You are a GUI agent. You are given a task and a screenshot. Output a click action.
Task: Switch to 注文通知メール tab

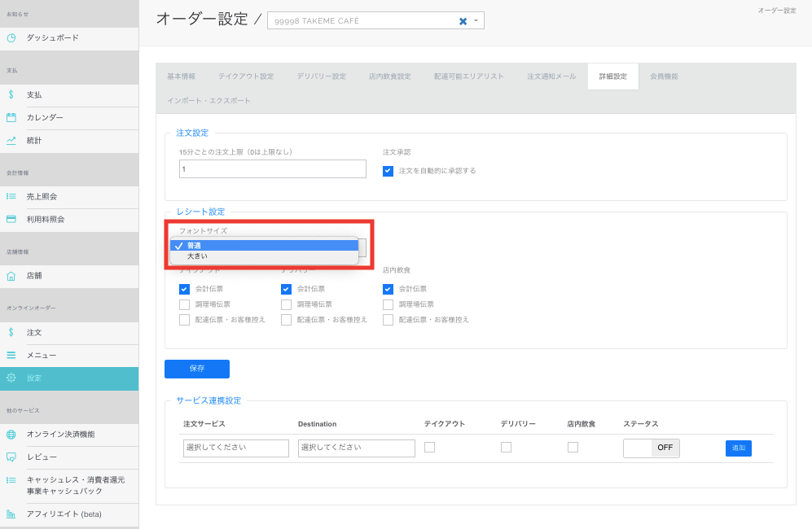point(551,77)
